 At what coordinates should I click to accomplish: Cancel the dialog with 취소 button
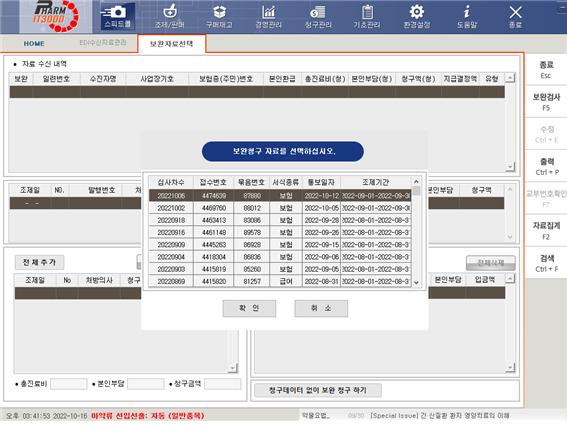[321, 308]
